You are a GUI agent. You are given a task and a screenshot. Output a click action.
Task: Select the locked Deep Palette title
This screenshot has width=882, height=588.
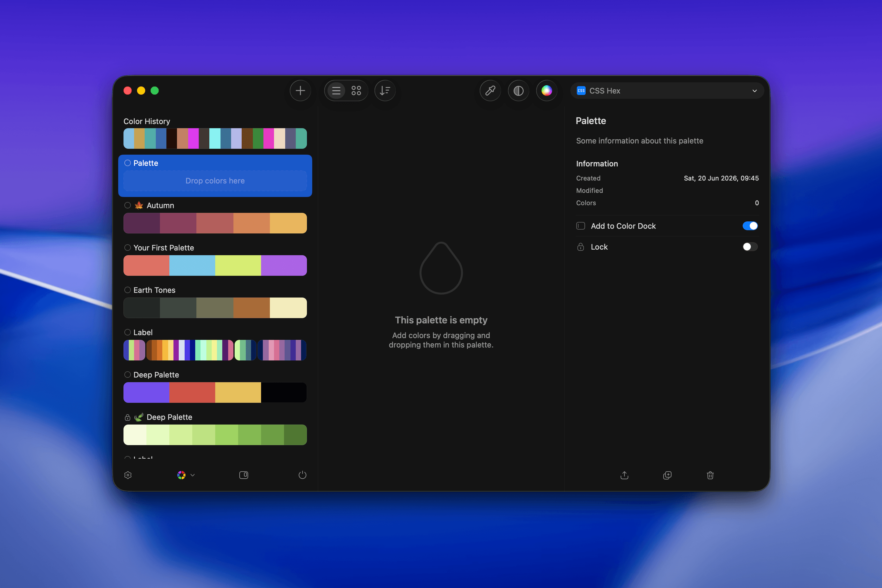pyautogui.click(x=169, y=417)
